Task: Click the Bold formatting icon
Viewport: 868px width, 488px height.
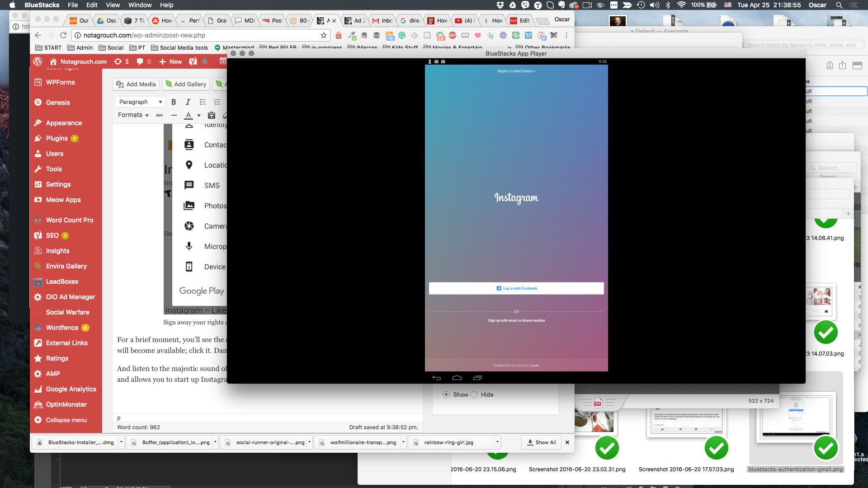Action: 174,102
